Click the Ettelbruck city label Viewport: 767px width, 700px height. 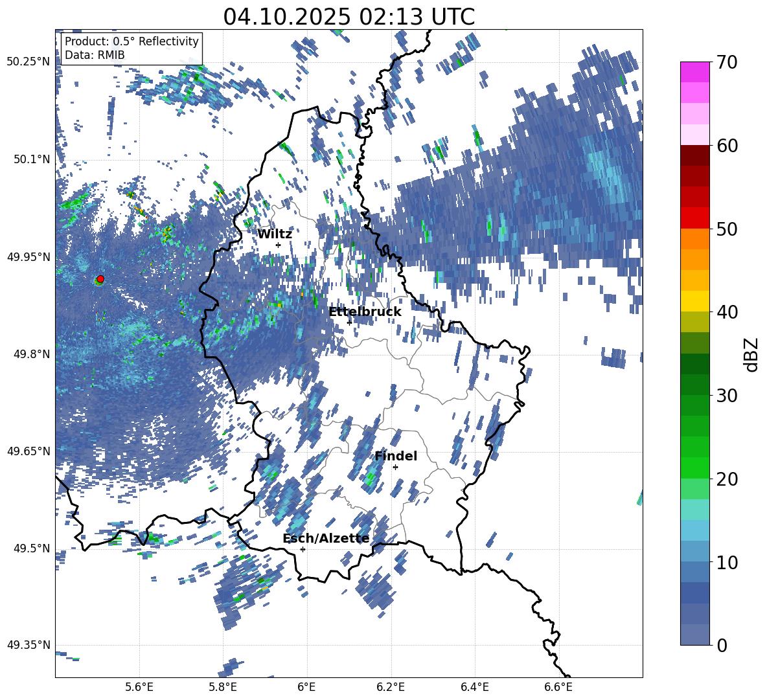[x=365, y=312]
